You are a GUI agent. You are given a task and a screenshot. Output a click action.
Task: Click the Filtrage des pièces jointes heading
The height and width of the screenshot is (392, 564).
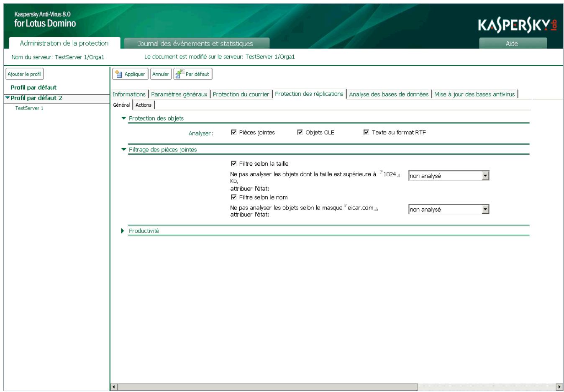163,149
